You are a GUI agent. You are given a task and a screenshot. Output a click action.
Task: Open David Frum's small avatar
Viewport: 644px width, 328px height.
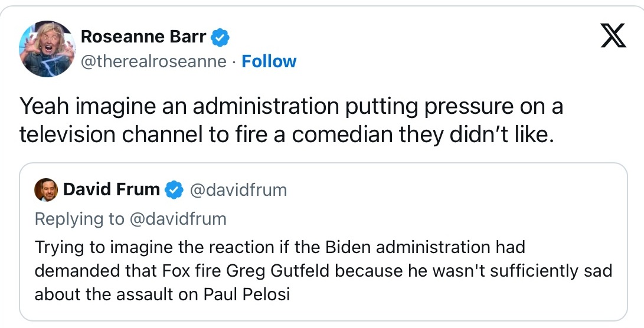tap(46, 190)
